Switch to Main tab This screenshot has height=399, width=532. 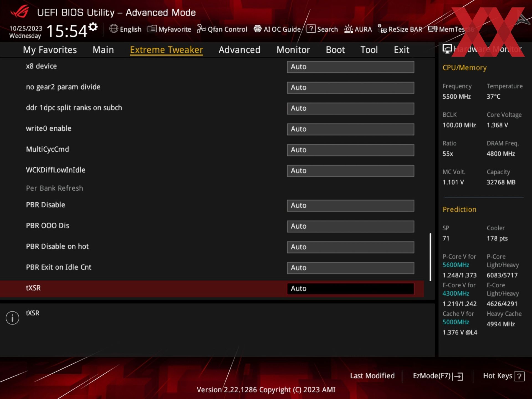[103, 50]
